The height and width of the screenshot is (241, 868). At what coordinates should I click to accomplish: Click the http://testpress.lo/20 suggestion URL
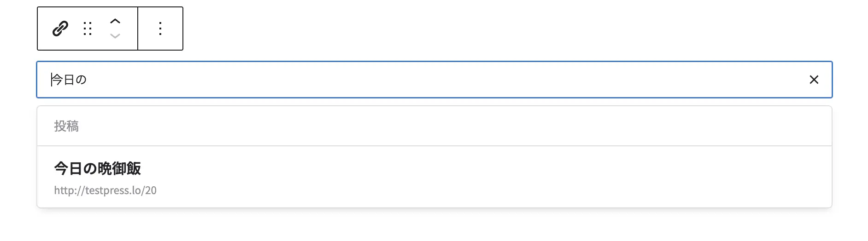pyautogui.click(x=105, y=190)
